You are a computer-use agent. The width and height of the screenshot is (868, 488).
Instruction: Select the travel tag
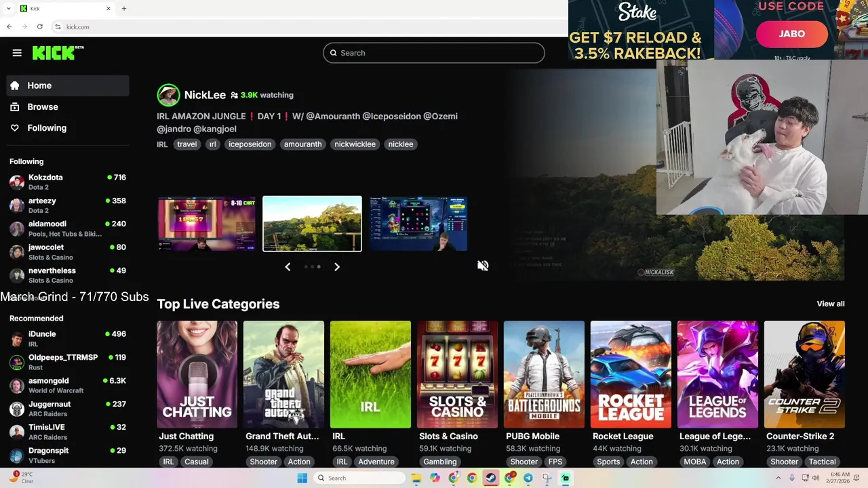click(x=186, y=144)
